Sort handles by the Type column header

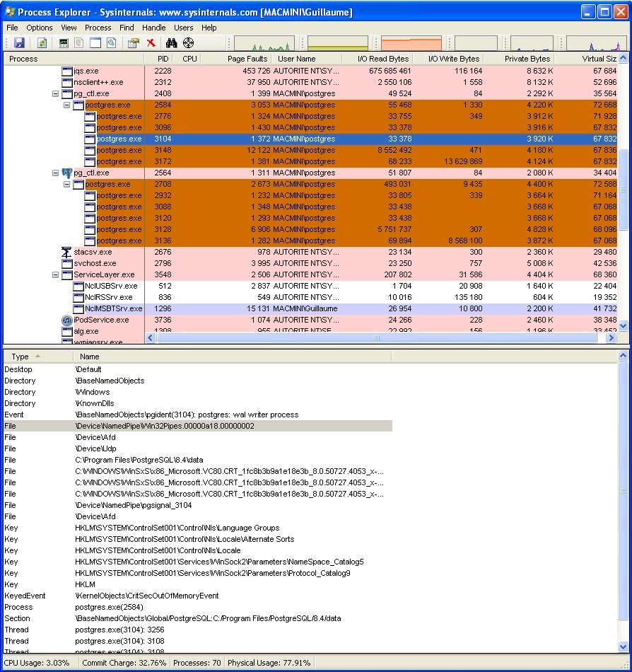[x=38, y=357]
